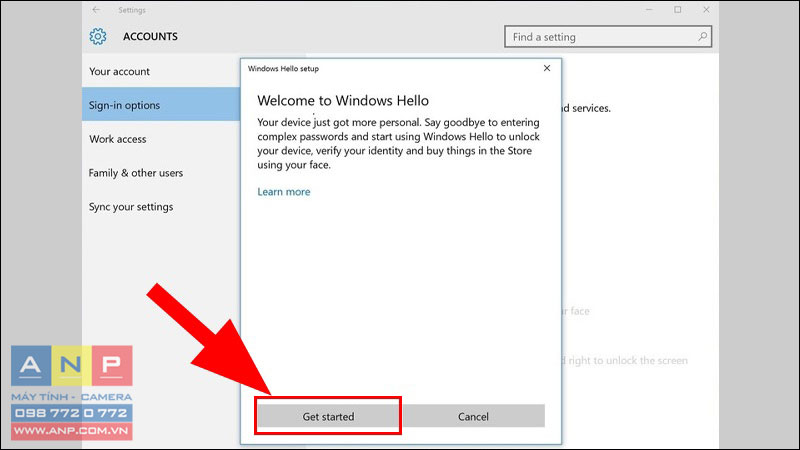Minimize the Settings window
The width and height of the screenshot is (800, 450).
649,10
